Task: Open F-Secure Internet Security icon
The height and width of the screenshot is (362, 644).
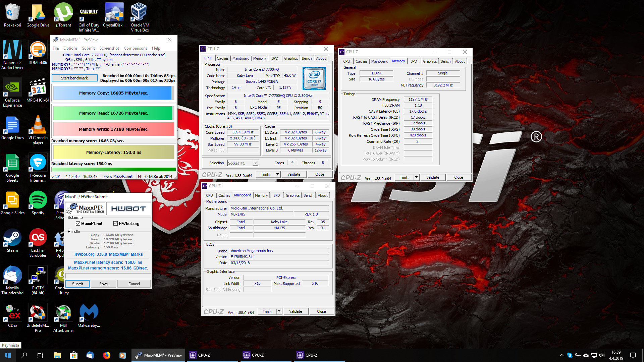Action: coord(38,168)
